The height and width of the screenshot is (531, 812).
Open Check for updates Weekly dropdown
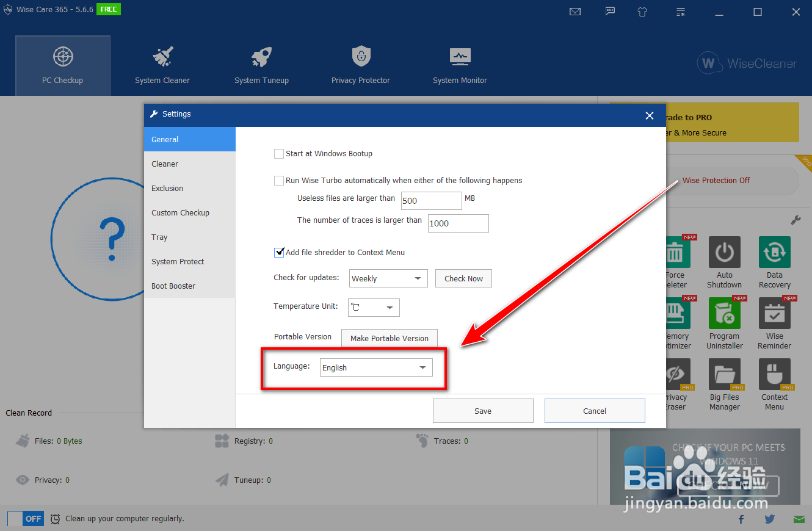click(x=388, y=278)
